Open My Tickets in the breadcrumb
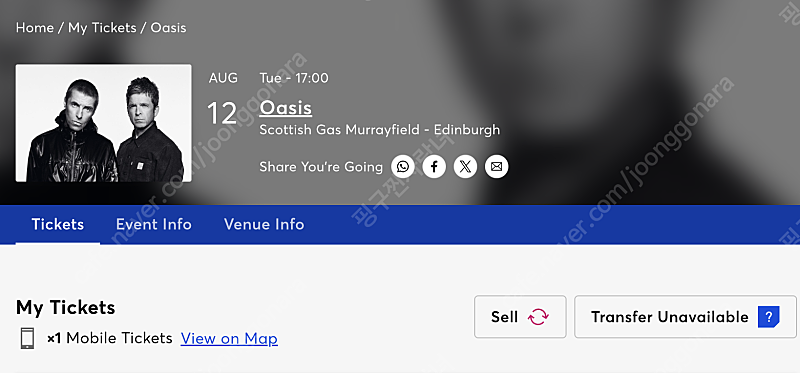 (x=102, y=28)
